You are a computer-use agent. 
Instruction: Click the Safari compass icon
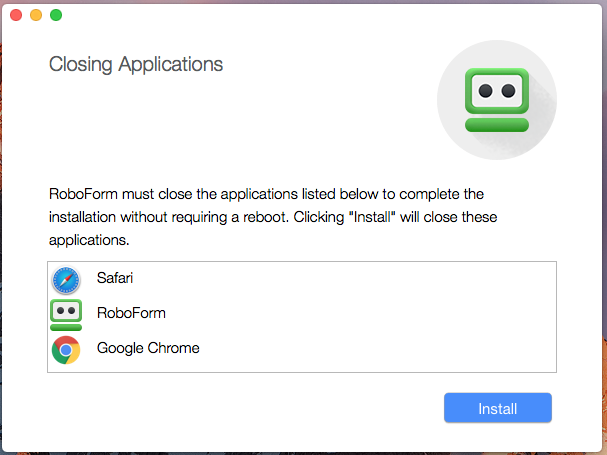(x=66, y=279)
